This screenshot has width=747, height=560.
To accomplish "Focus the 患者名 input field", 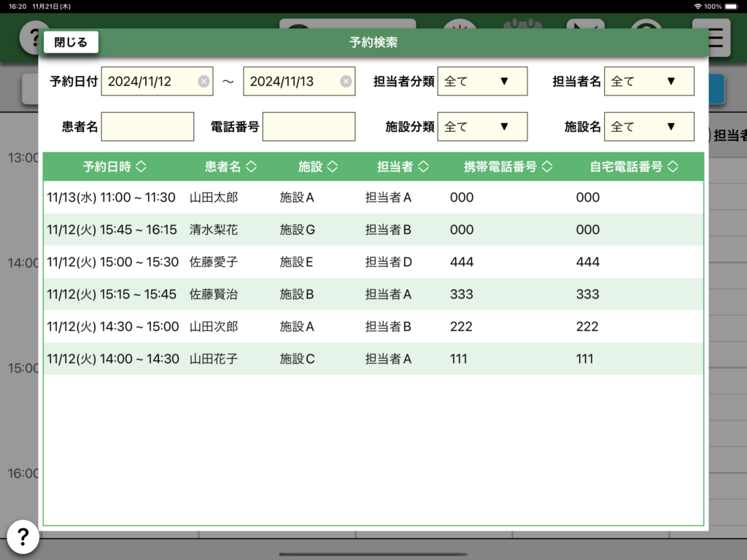I will 147,127.
